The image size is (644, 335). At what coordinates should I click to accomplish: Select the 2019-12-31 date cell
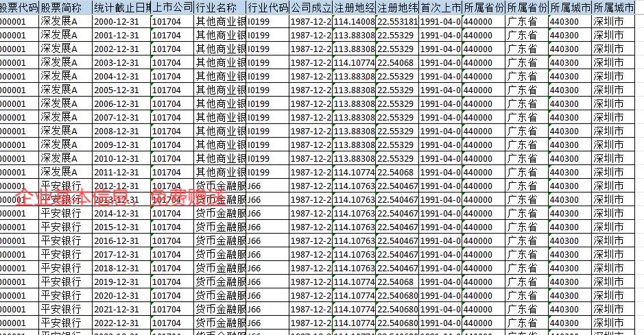(121, 282)
